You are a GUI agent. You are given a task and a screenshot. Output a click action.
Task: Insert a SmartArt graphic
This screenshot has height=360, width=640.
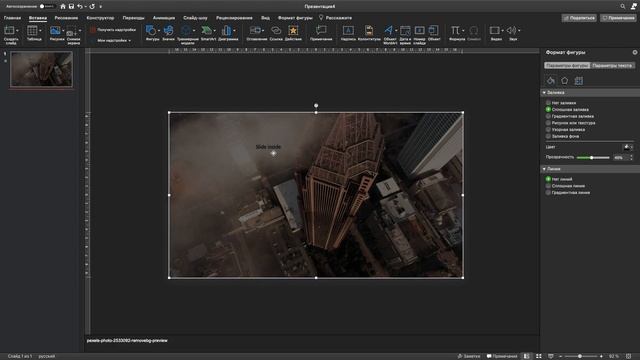[x=207, y=31]
